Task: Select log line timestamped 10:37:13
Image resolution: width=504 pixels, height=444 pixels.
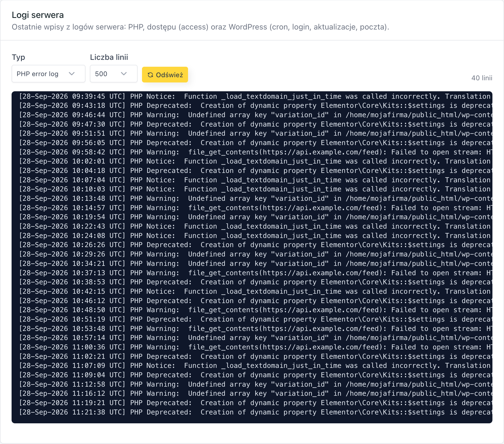Action: coord(256,273)
